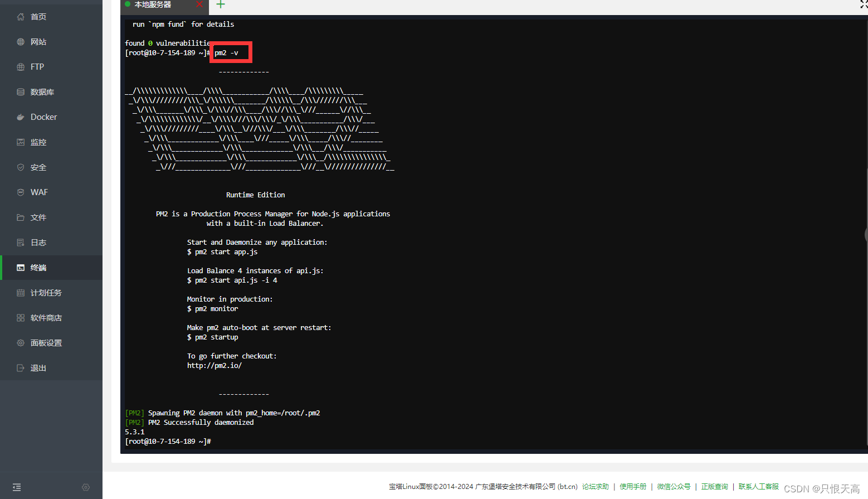Image resolution: width=868 pixels, height=499 pixels.
Task: Click the Docker whale icon
Action: [x=21, y=117]
